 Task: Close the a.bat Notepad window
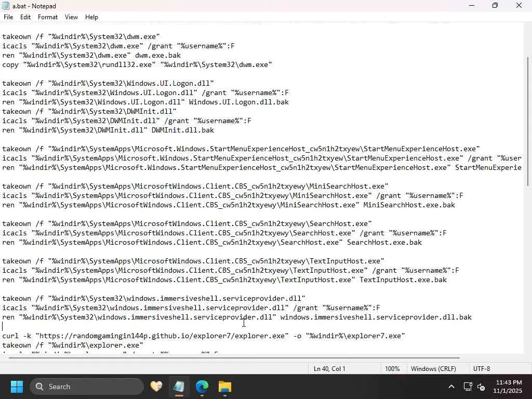(519, 6)
